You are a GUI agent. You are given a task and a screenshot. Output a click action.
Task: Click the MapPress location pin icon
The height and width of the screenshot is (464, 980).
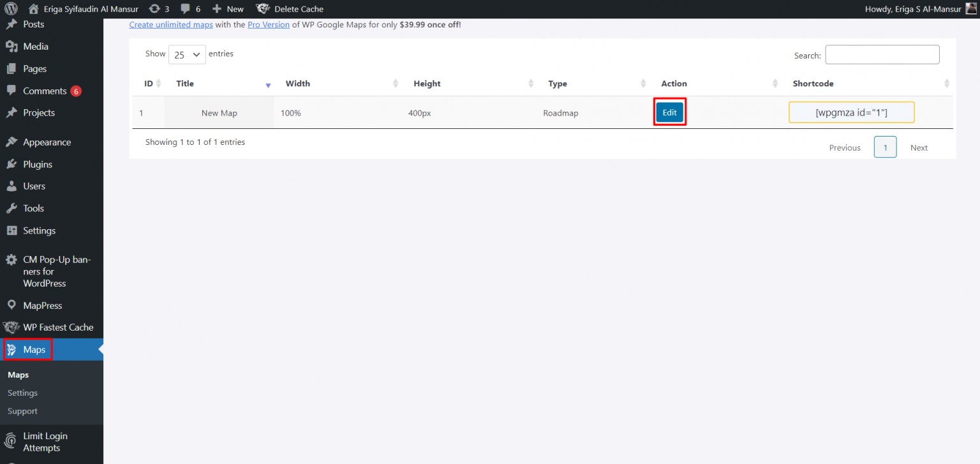click(x=11, y=305)
